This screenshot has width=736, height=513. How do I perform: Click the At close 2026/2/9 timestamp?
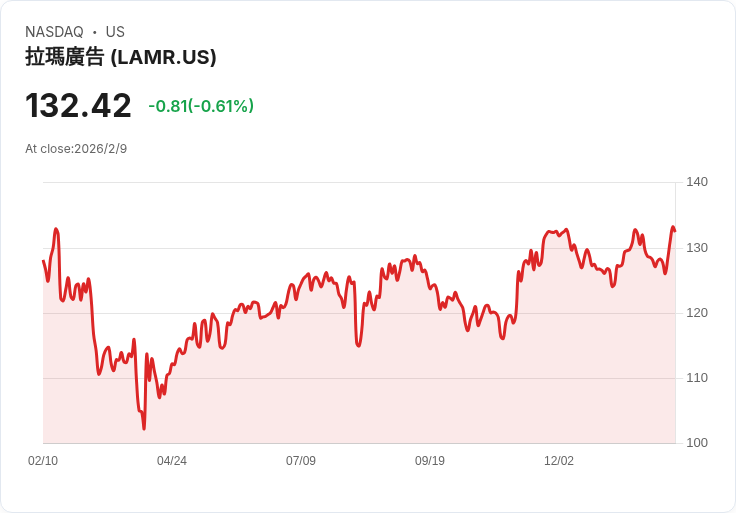(76, 149)
